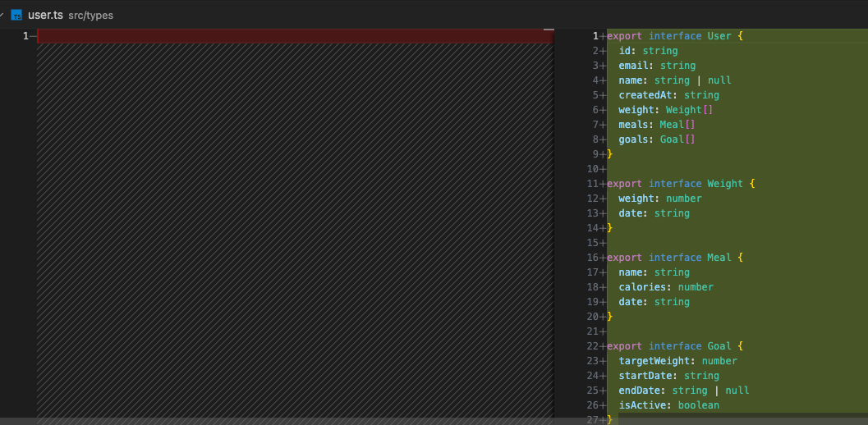868x425 pixels.
Task: Click the 'email: string' line
Action: tap(657, 66)
